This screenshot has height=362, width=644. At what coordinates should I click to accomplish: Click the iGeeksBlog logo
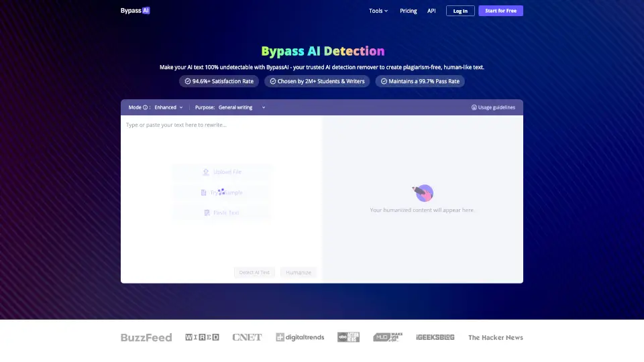click(435, 337)
